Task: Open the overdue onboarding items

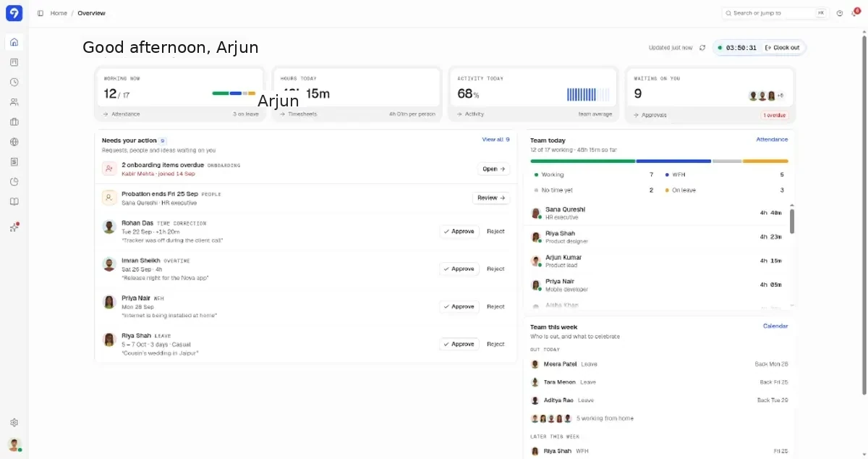Action: pyautogui.click(x=494, y=169)
